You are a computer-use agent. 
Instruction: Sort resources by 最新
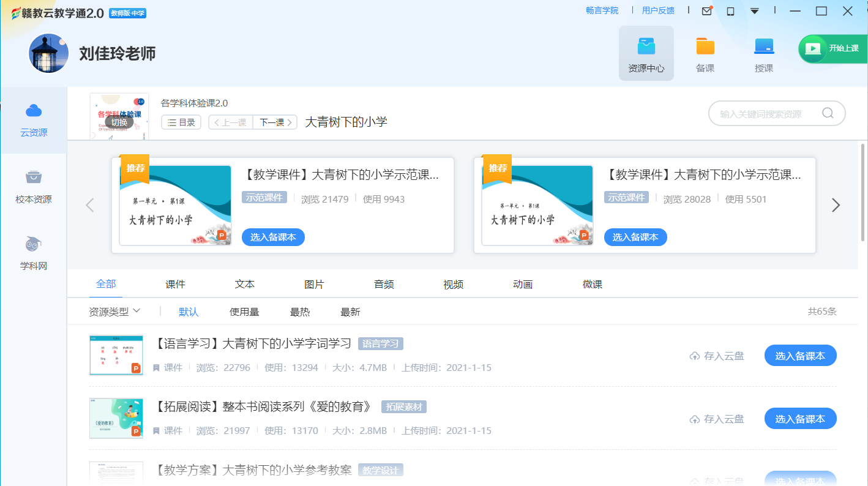tap(350, 312)
